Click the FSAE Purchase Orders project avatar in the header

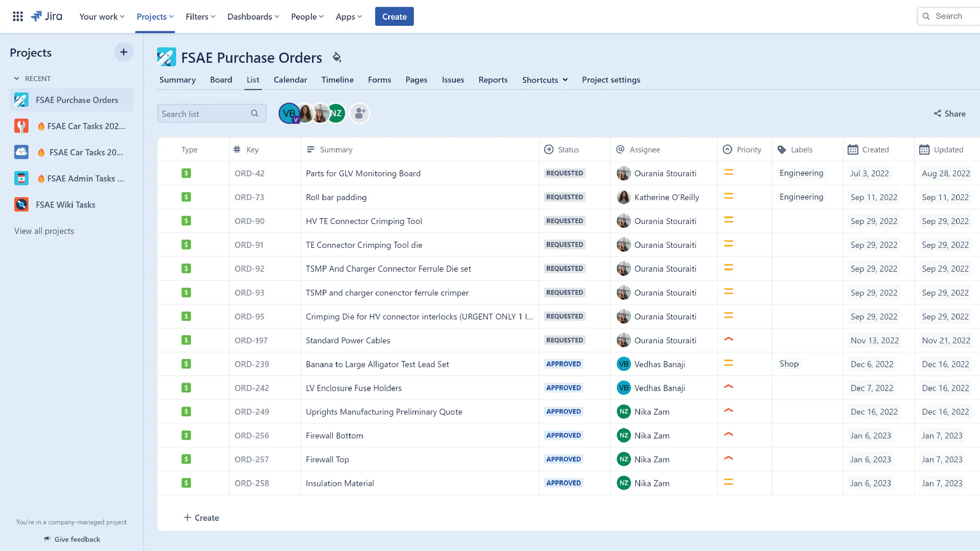(167, 57)
